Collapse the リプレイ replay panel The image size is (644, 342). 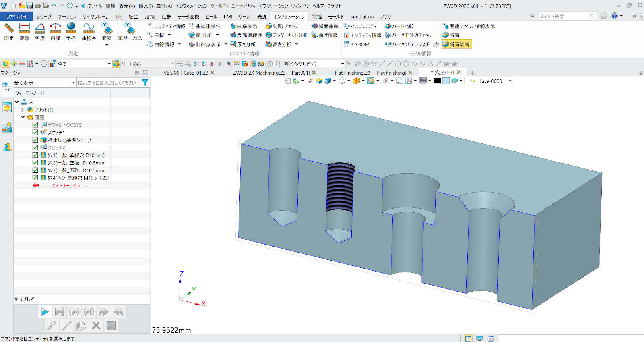pos(16,299)
